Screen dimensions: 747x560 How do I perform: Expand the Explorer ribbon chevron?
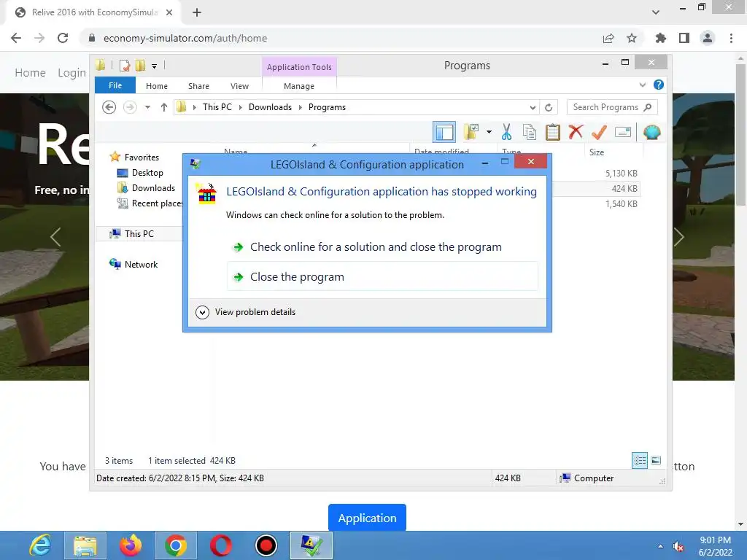click(x=642, y=85)
